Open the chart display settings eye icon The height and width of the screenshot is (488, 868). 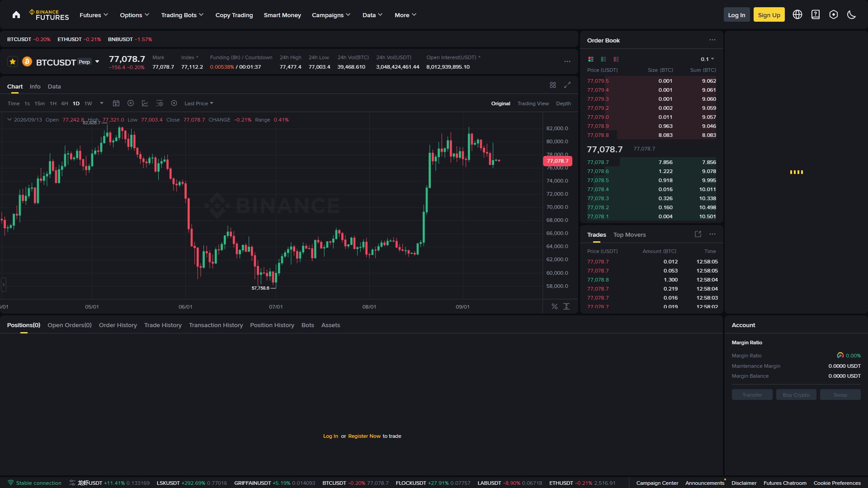(160, 103)
